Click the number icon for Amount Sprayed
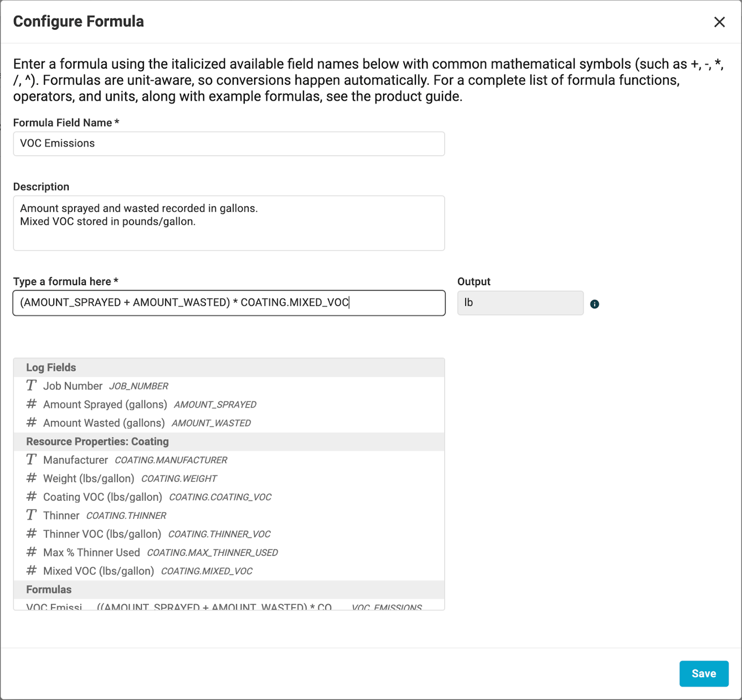 click(x=32, y=404)
